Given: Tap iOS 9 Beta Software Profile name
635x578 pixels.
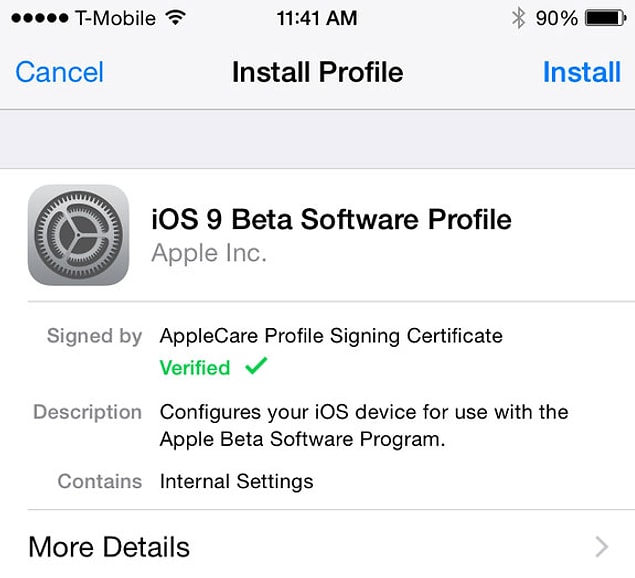Looking at the screenshot, I should [331, 219].
